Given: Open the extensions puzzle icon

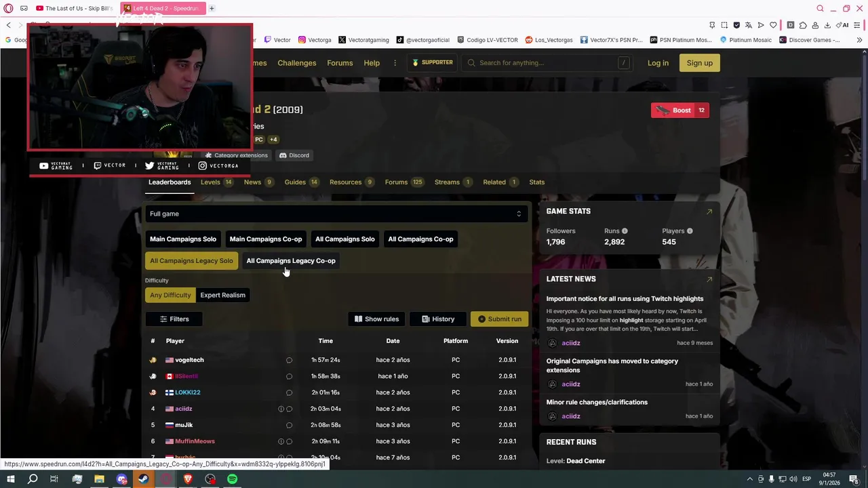Looking at the screenshot, I should point(803,25).
